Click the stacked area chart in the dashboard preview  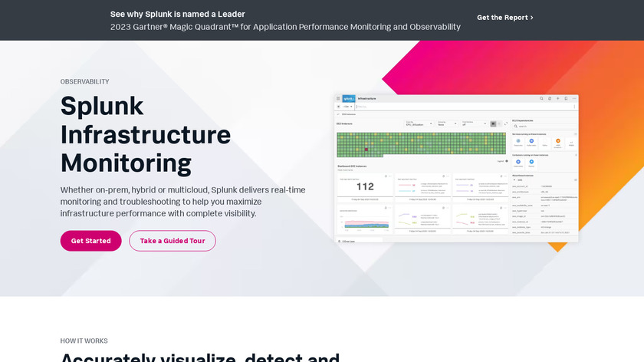click(x=365, y=223)
